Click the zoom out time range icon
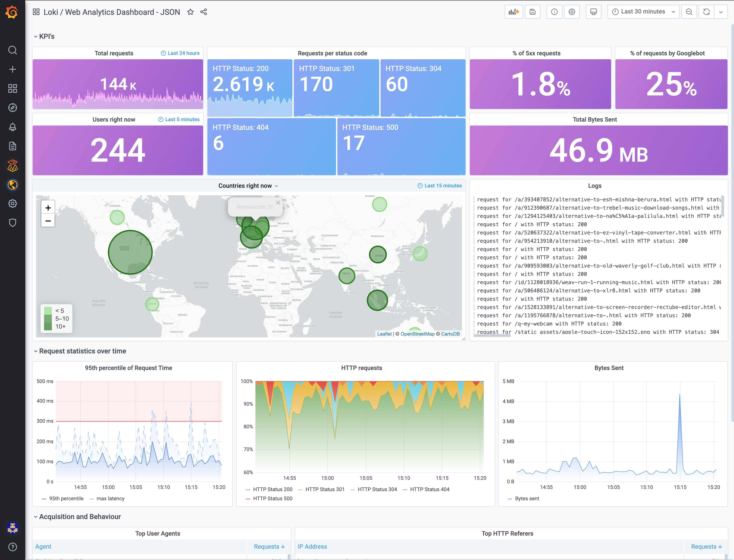734x560 pixels. click(689, 12)
